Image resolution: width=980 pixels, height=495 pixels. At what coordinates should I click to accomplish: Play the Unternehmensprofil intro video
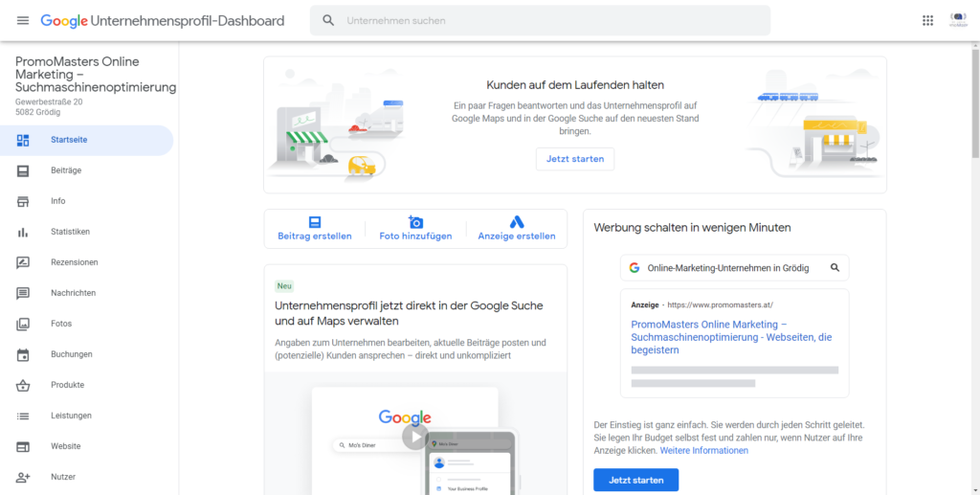click(414, 437)
